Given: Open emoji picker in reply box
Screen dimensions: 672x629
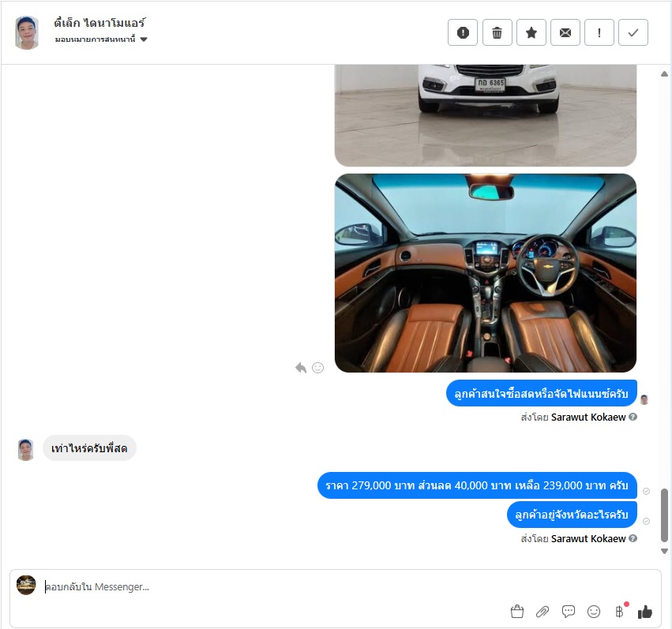Looking at the screenshot, I should click(594, 612).
